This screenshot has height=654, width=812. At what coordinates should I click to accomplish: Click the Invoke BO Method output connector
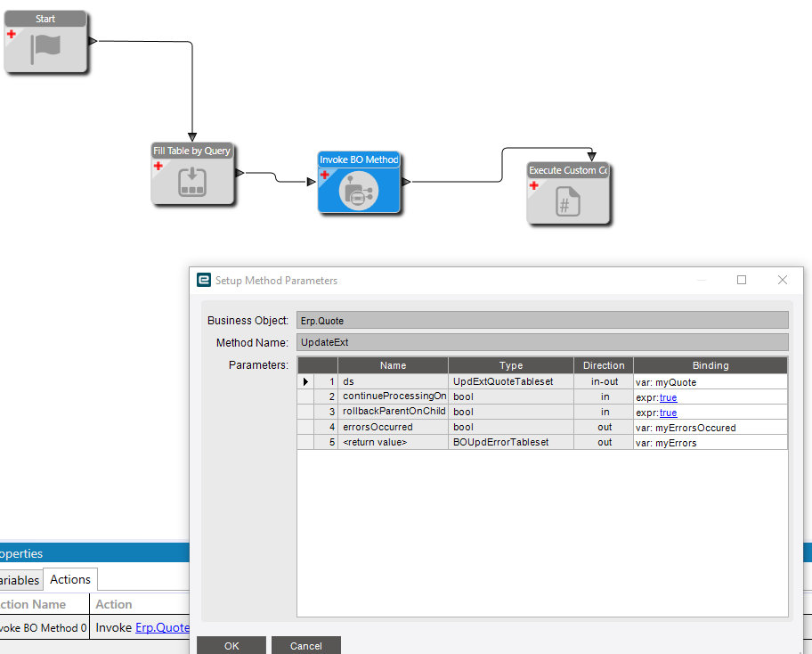point(407,182)
